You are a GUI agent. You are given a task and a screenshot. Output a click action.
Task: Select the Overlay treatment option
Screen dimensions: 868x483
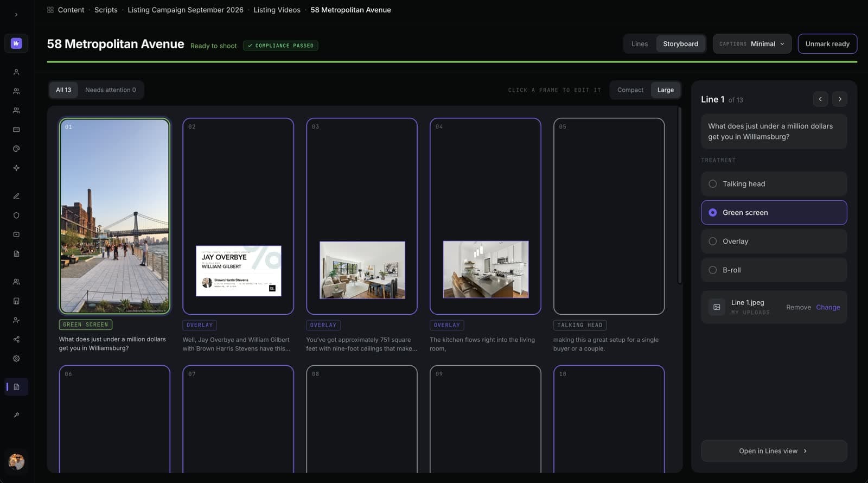(774, 241)
